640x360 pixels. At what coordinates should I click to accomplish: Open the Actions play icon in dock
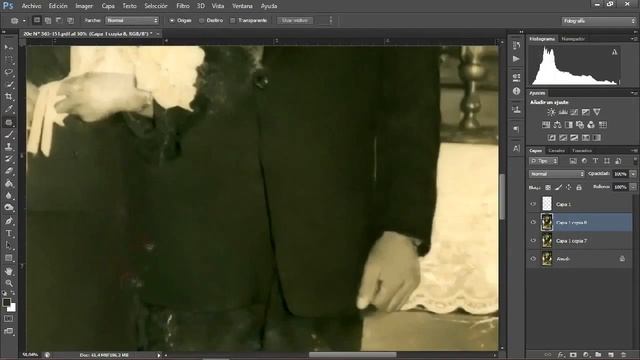point(516,59)
